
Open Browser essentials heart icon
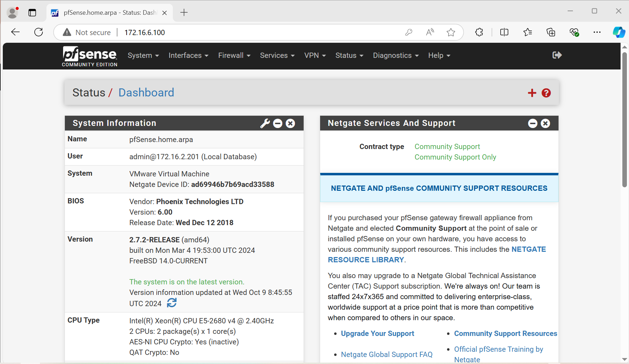574,32
